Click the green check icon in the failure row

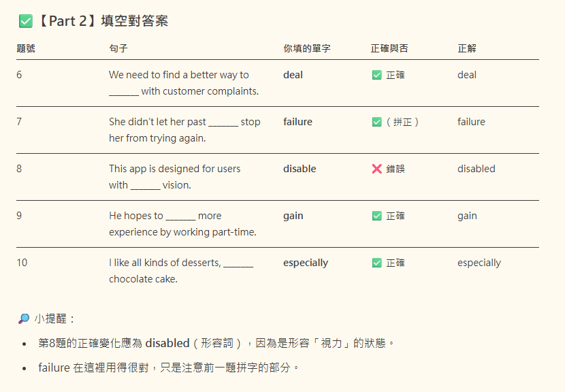[377, 122]
